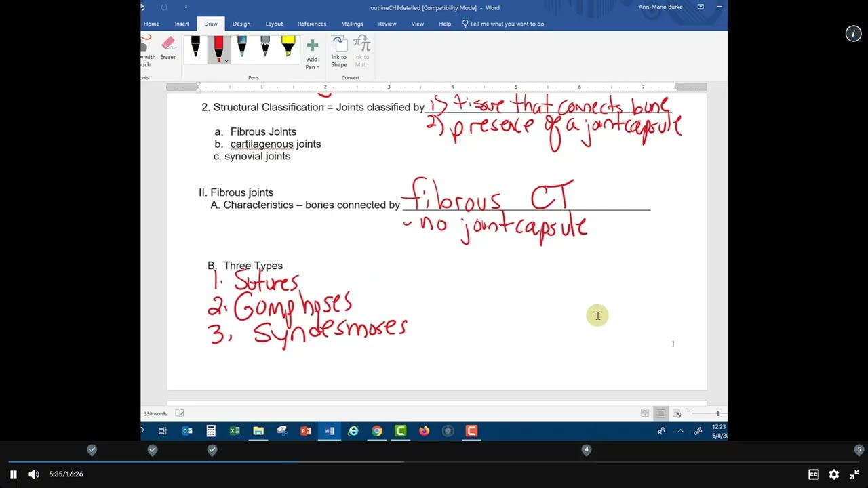
Task: Click the 330 words count
Action: (x=155, y=413)
